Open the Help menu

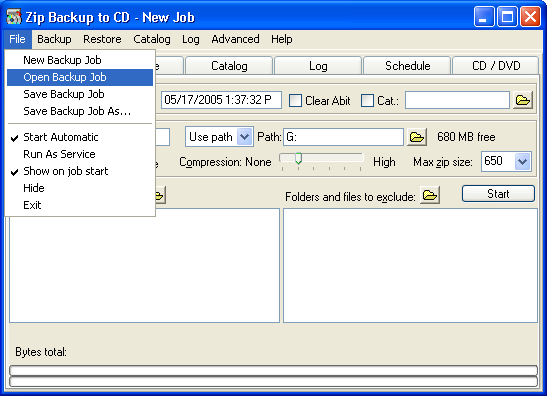282,39
